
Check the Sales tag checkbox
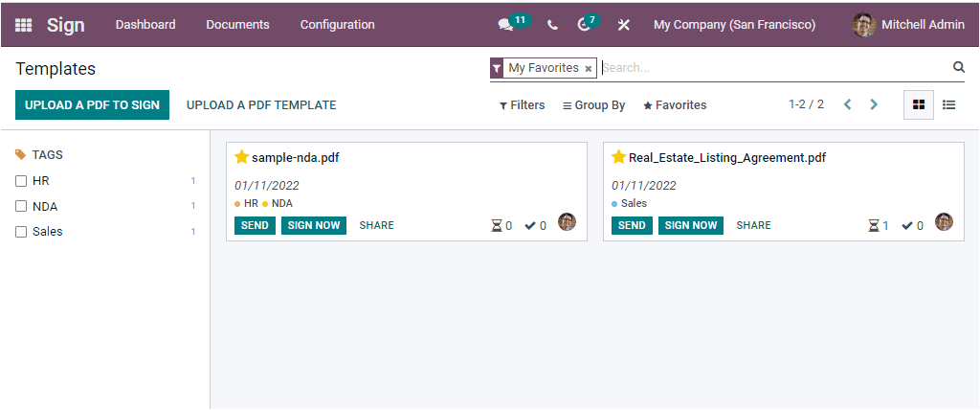(21, 232)
